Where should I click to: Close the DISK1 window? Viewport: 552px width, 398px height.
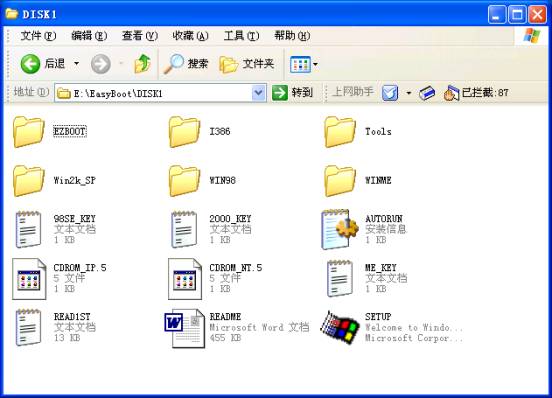(x=538, y=14)
